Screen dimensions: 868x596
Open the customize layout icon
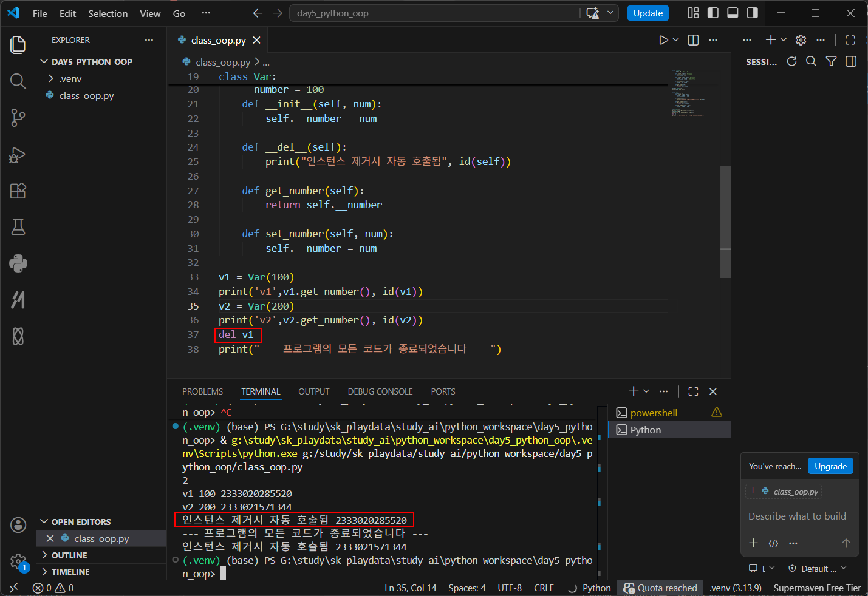click(x=693, y=13)
